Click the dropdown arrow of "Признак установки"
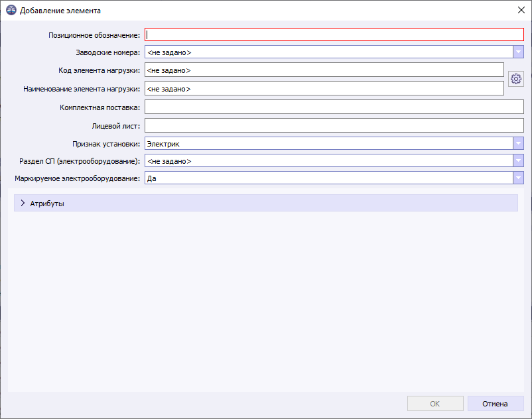The image size is (532, 419). tap(518, 143)
